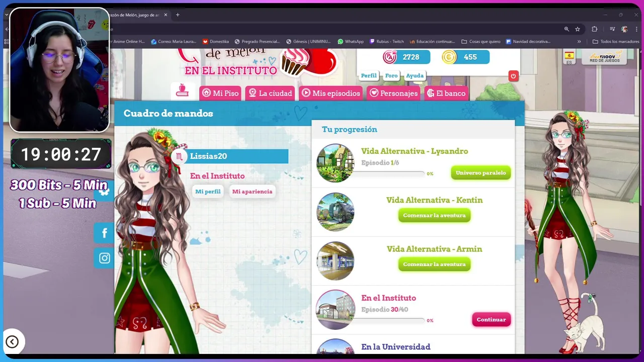
Task: Go to La ciudad tab
Action: (270, 93)
